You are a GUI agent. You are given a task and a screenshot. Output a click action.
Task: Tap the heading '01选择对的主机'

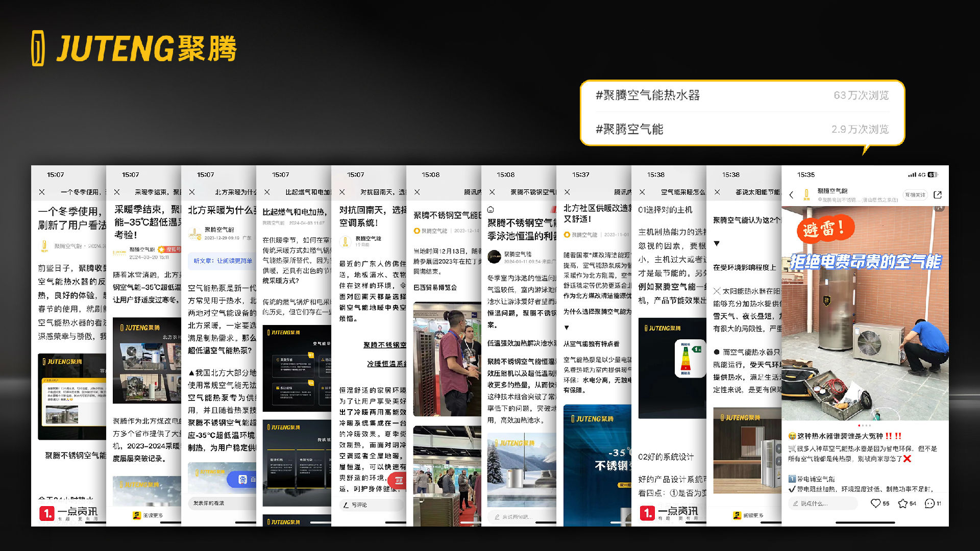(666, 210)
